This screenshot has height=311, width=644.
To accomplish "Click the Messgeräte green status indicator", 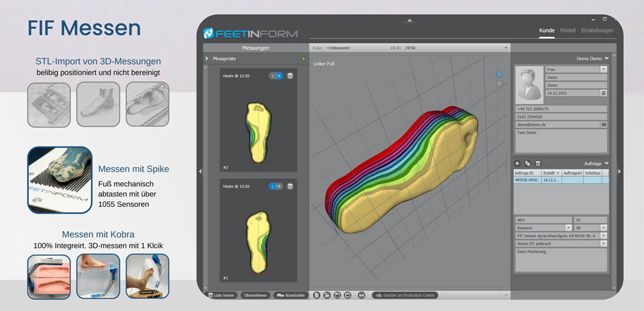I will pos(303,59).
